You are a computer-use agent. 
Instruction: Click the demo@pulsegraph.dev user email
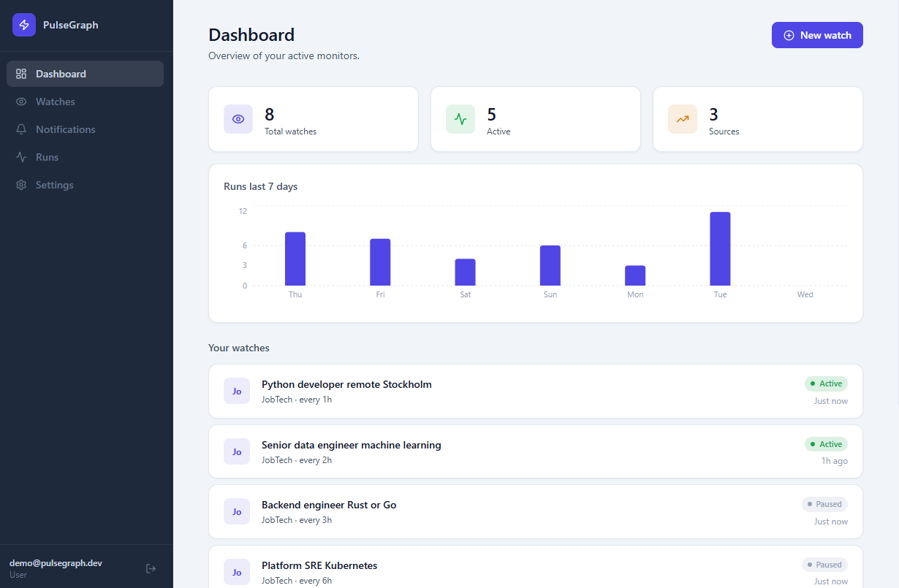point(56,563)
